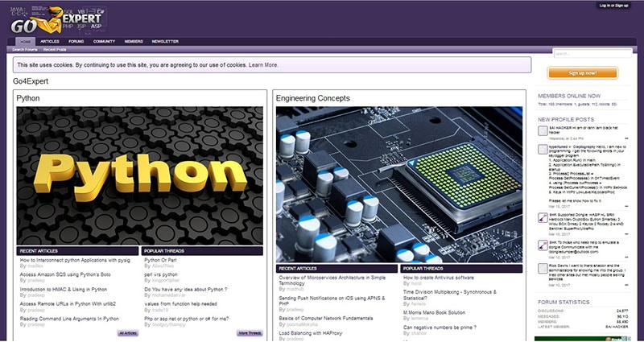The width and height of the screenshot is (644, 342).
Task: Open the 'perl vrs python' thread
Action: (x=160, y=274)
